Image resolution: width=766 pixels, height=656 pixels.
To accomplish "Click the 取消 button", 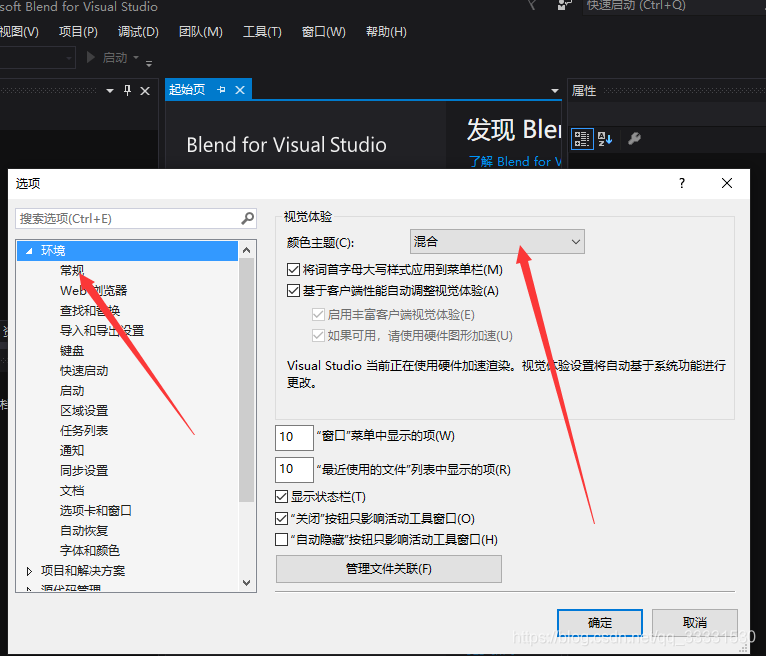I will pos(695,623).
